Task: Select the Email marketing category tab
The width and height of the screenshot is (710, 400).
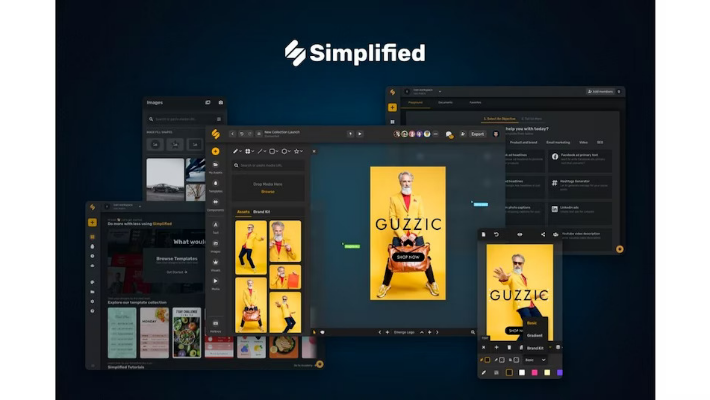Action: (x=558, y=142)
